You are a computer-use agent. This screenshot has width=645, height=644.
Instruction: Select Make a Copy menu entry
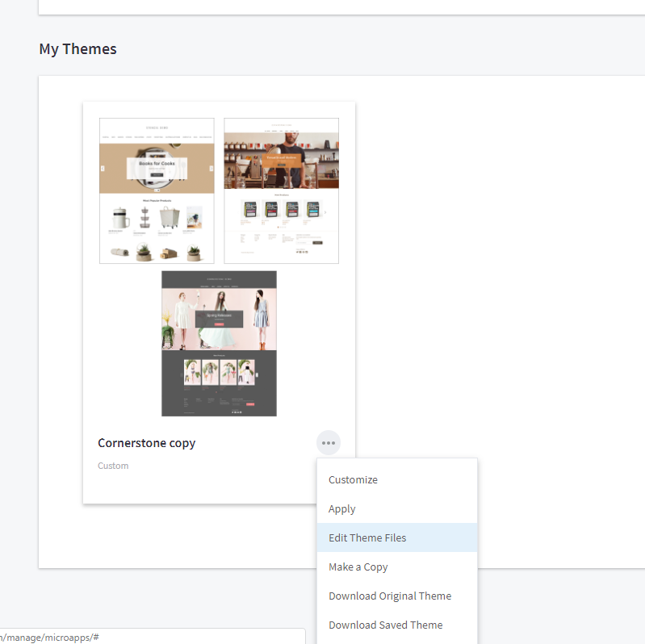coord(358,567)
